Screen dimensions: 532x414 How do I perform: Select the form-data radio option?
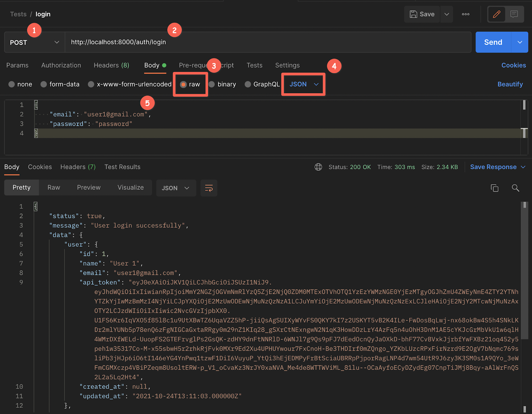(x=44, y=85)
